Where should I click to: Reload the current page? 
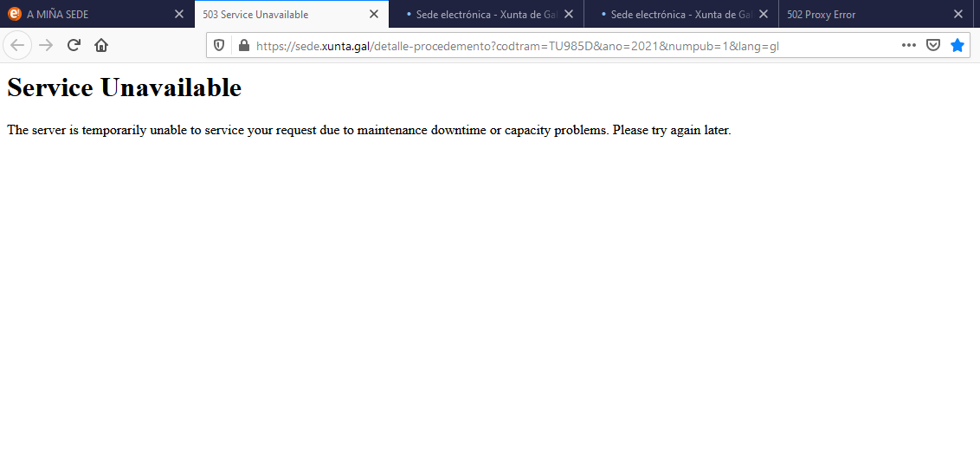pos(74,45)
